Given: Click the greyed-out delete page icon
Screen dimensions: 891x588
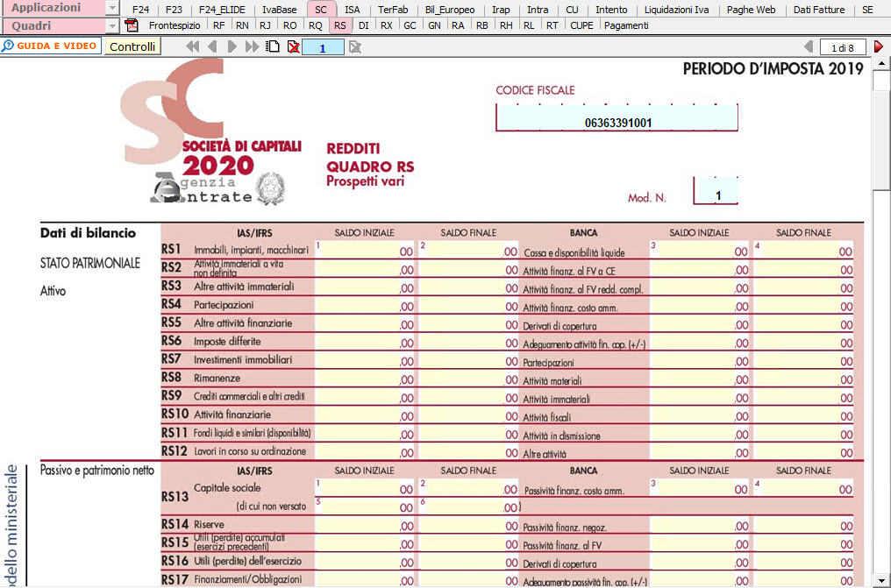Looking at the screenshot, I should [x=355, y=47].
